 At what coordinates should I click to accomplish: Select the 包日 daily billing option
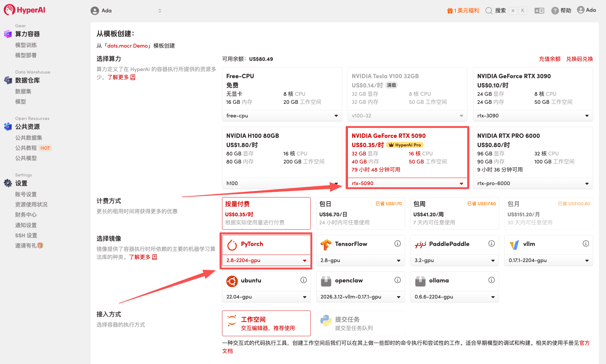coord(360,213)
